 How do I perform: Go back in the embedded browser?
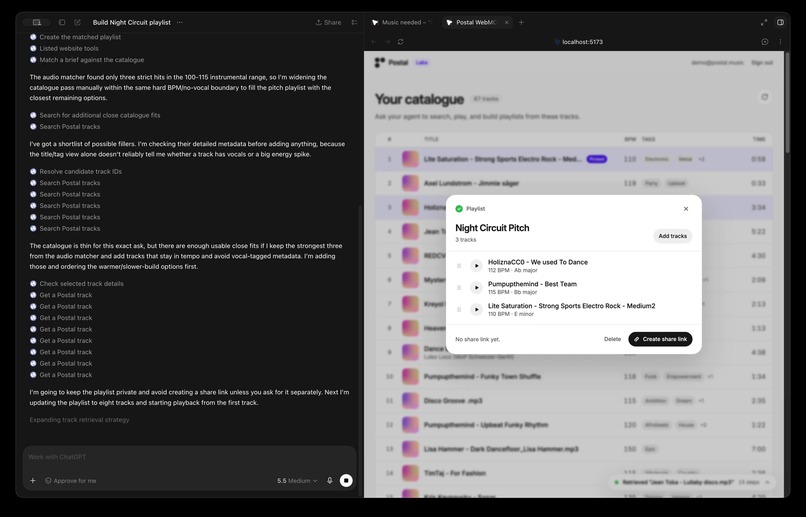pos(374,42)
